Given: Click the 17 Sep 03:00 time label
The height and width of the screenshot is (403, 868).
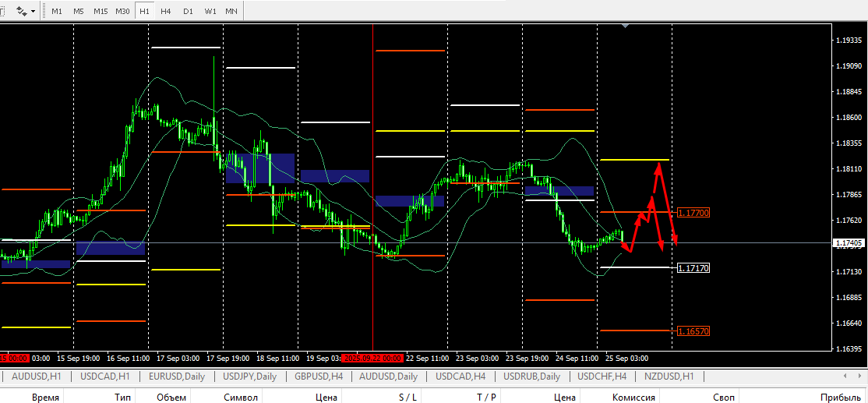Looking at the screenshot, I should tap(178, 358).
